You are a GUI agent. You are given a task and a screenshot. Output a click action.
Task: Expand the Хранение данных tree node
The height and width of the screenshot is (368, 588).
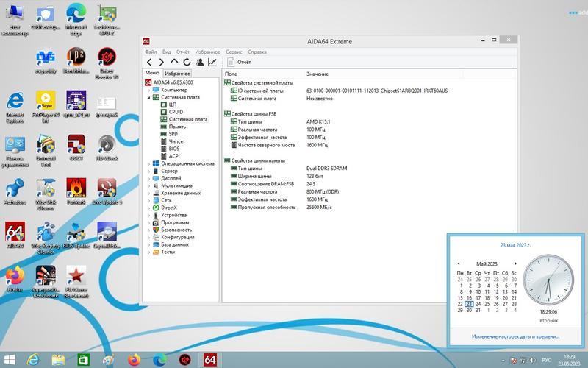(148, 193)
